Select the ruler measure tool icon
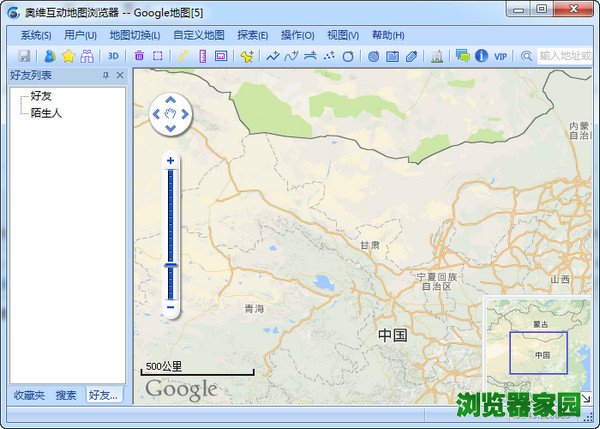The image size is (600, 429). click(202, 56)
